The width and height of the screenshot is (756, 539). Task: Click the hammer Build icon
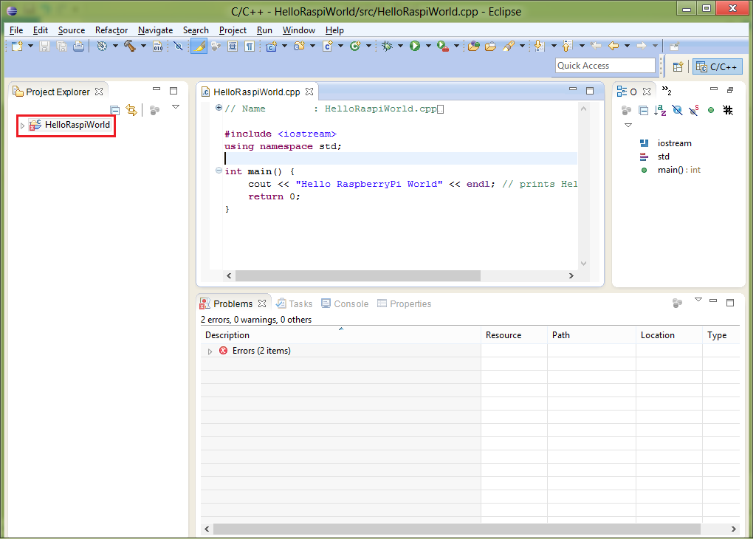click(130, 47)
